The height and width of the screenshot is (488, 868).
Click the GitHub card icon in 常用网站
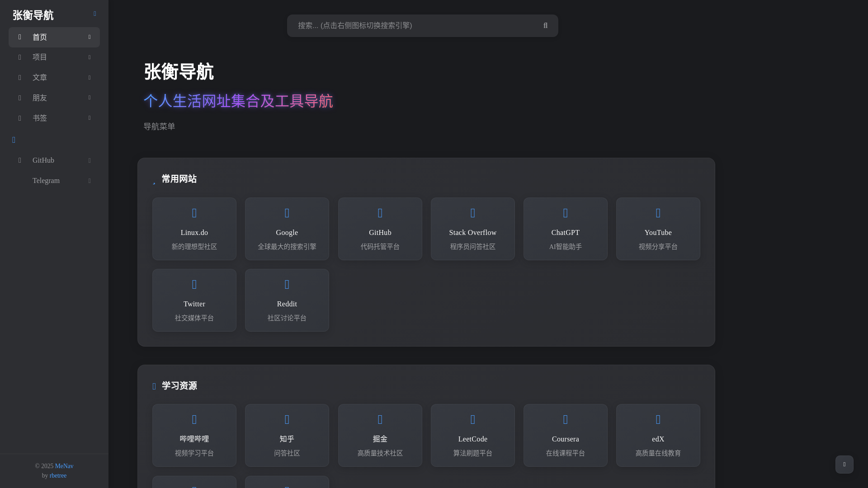380,213
